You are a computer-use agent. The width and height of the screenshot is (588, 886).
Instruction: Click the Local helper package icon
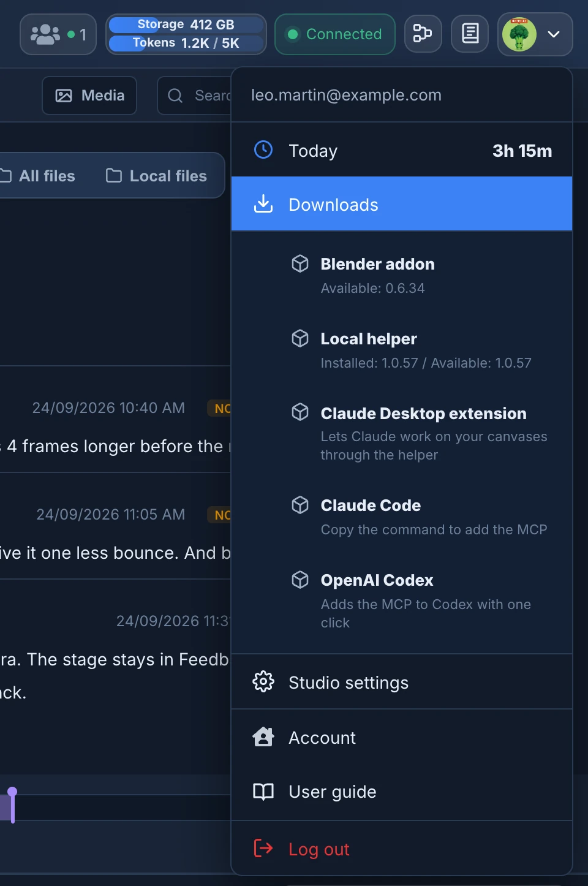click(300, 338)
